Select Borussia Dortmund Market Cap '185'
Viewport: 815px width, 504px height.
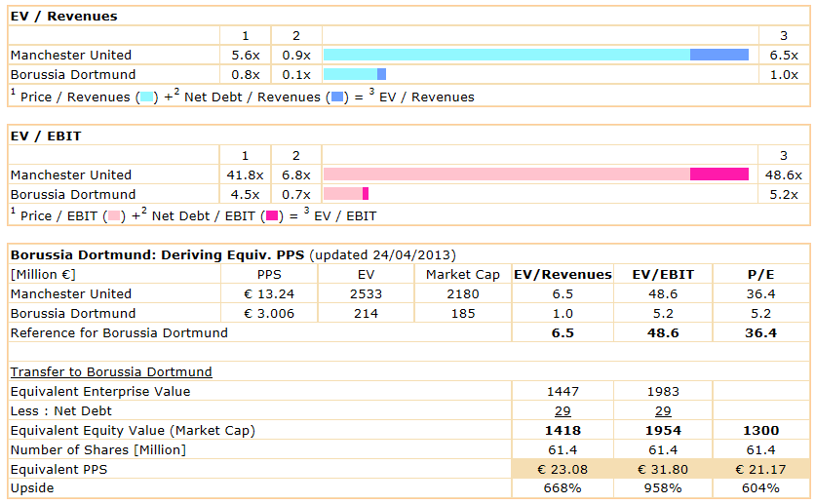click(463, 314)
